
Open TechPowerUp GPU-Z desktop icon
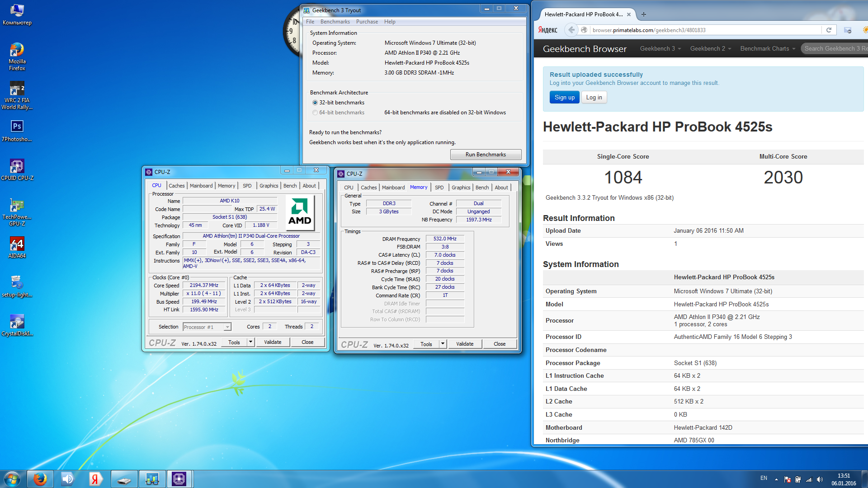(x=17, y=212)
